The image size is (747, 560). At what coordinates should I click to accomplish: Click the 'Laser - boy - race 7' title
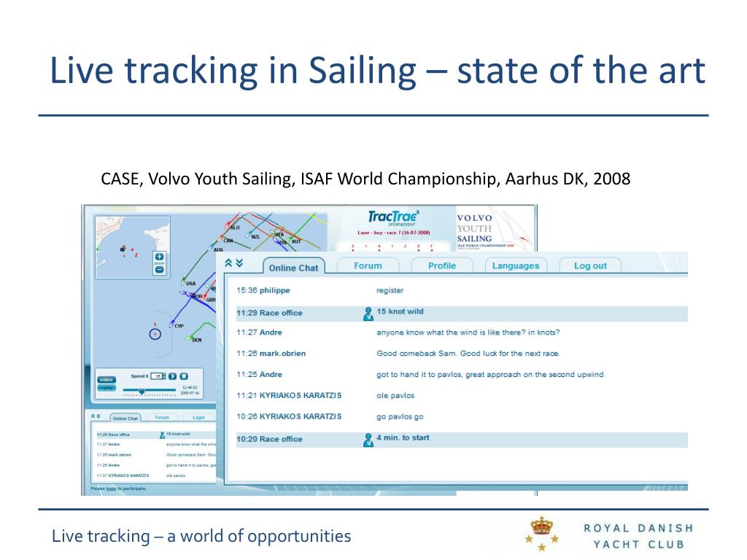[394, 233]
